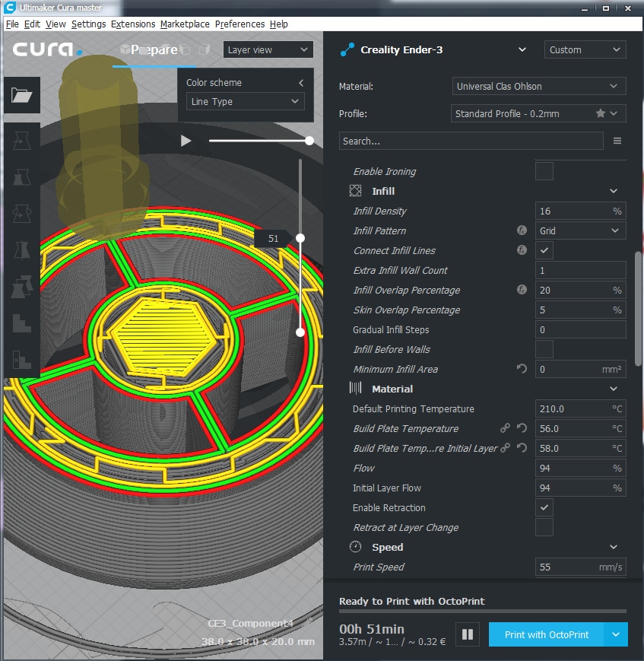The image size is (644, 661).
Task: Click the Speed section clock icon
Action: (x=355, y=547)
